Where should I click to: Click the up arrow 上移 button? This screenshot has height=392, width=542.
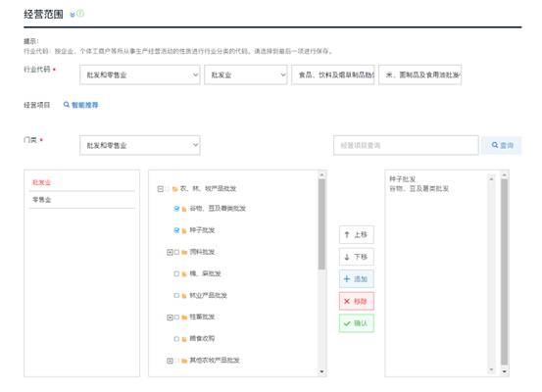(357, 235)
